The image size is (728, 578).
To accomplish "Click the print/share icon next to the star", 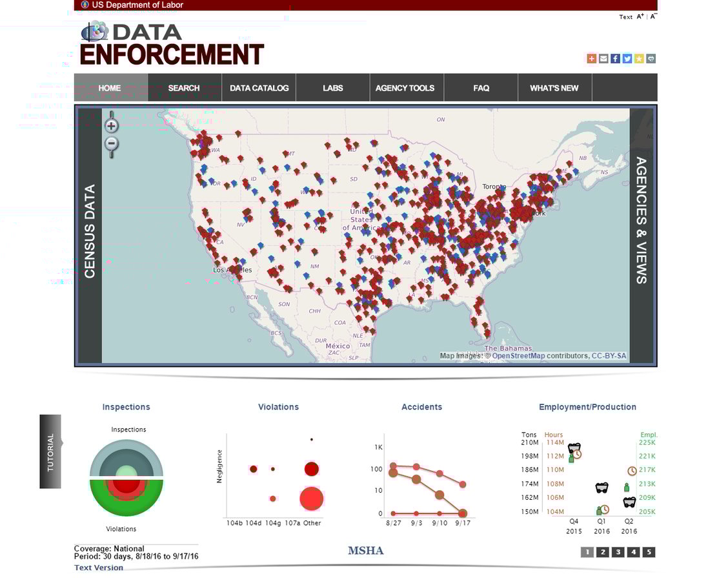I will pos(649,58).
